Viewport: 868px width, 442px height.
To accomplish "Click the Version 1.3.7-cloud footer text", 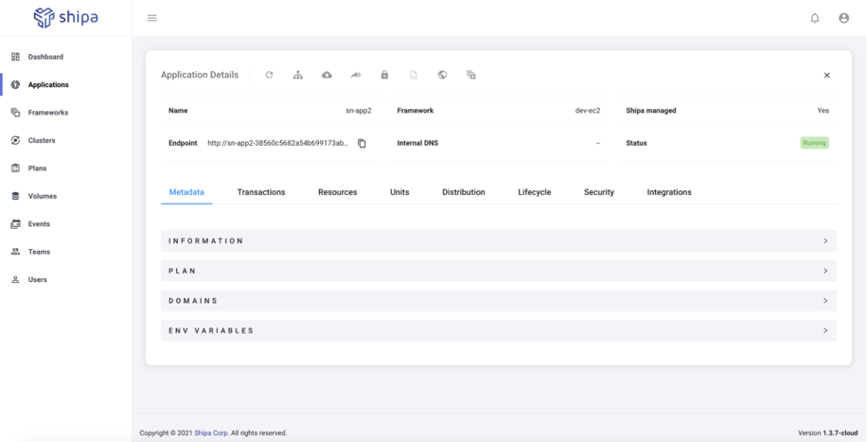I will coord(828,433).
